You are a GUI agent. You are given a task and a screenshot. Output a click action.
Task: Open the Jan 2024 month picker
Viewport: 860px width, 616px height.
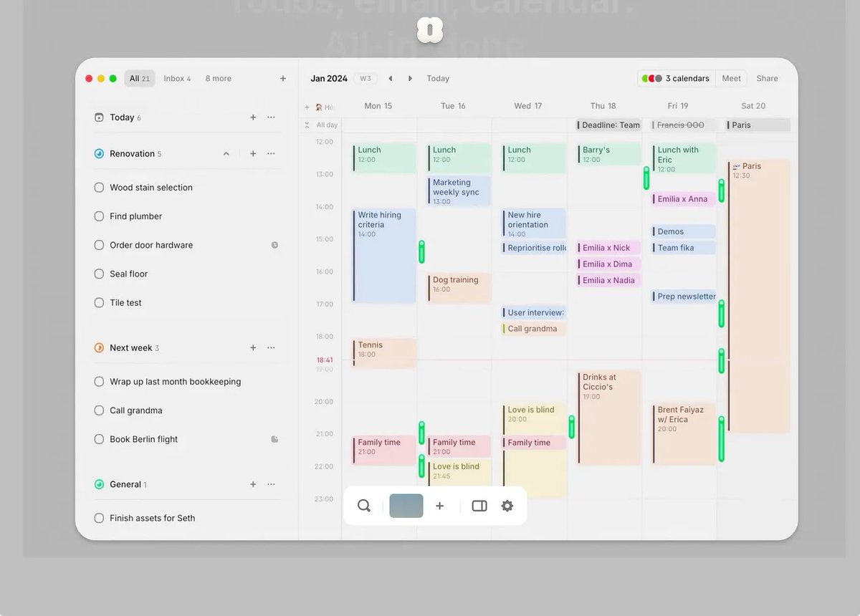click(329, 79)
